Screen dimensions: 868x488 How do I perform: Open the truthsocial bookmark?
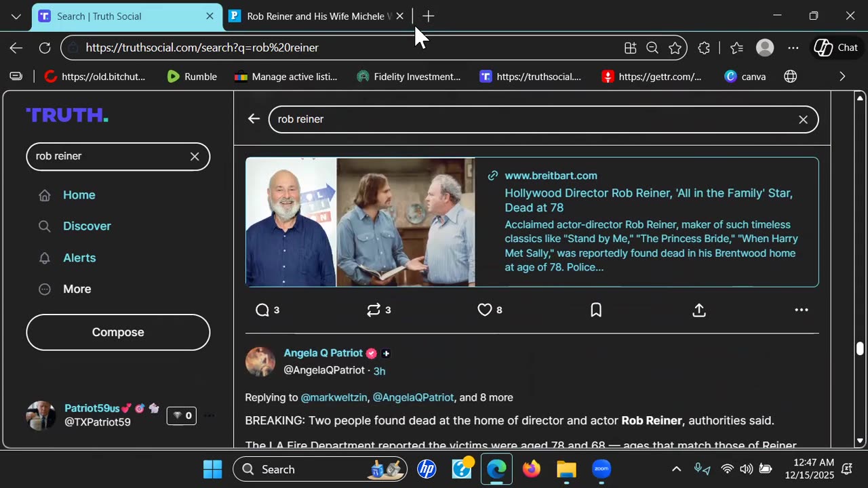(530, 77)
